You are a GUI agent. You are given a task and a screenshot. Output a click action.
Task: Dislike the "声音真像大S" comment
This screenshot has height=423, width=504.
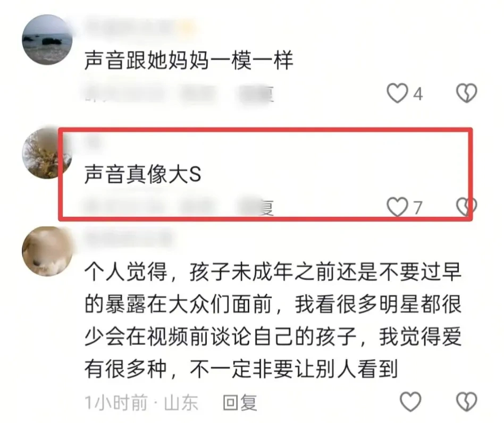tap(466, 207)
